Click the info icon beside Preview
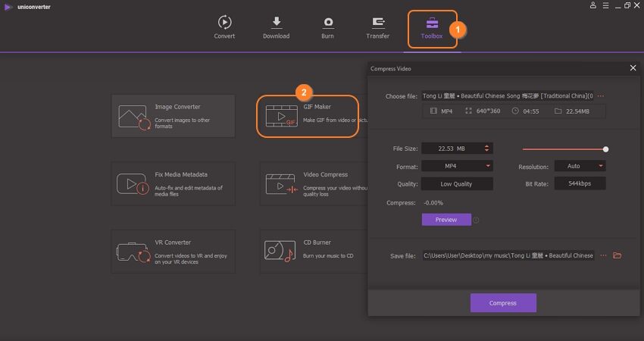This screenshot has width=644, height=341. (476, 221)
